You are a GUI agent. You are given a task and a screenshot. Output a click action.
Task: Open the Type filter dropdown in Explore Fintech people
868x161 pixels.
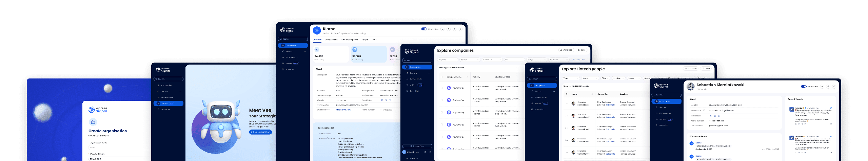(x=571, y=78)
